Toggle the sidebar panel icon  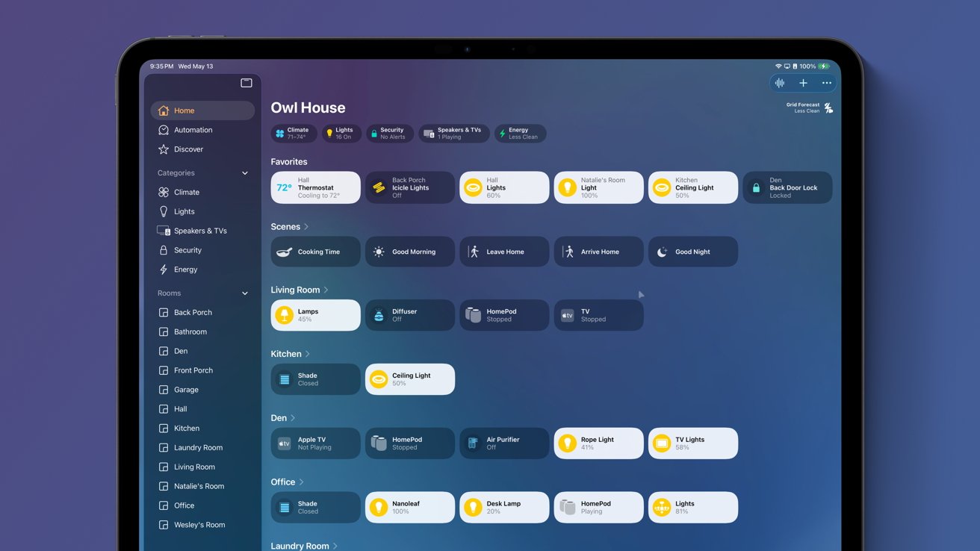[246, 83]
